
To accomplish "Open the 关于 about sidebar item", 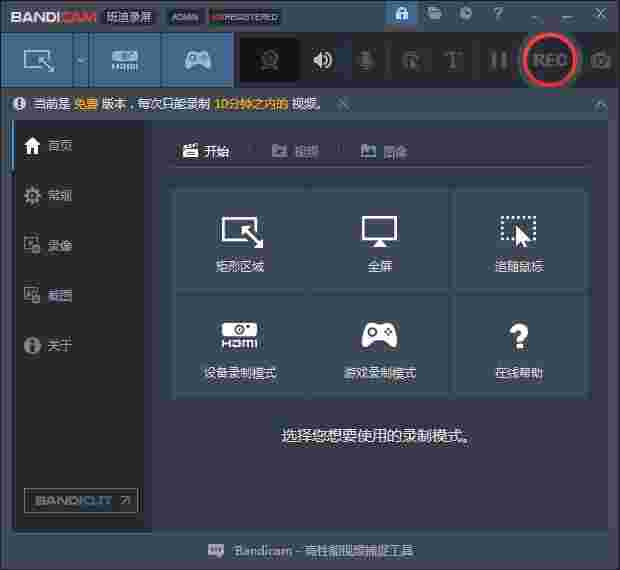I will point(48,345).
